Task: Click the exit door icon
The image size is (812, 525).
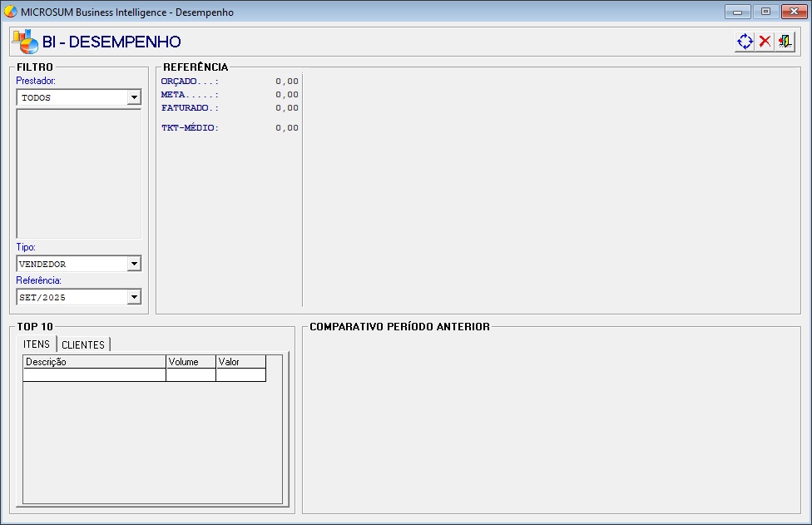Action: pyautogui.click(x=785, y=42)
